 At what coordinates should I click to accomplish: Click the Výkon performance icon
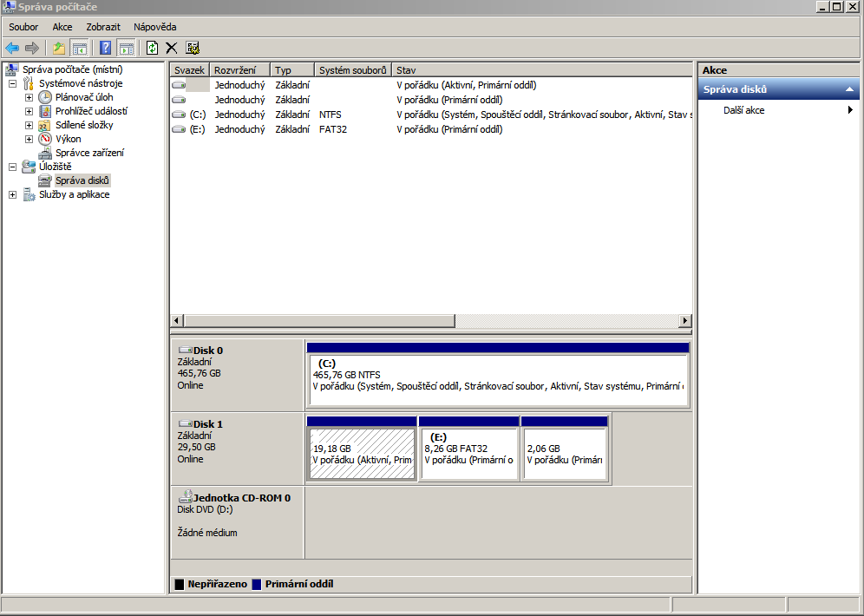[45, 139]
